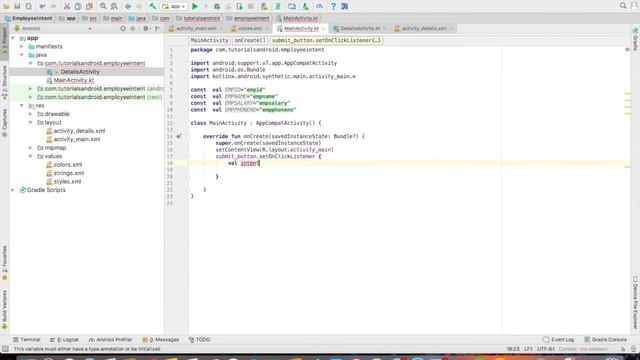
Task: Click EmployeeIntent breadcrumb in navigation bar
Action: click(x=28, y=18)
